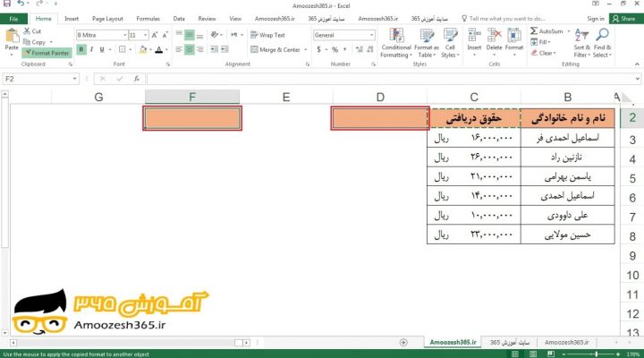Click the Increase Indent icon
Image resolution: width=644 pixels, height=358 pixels.
pos(225,49)
